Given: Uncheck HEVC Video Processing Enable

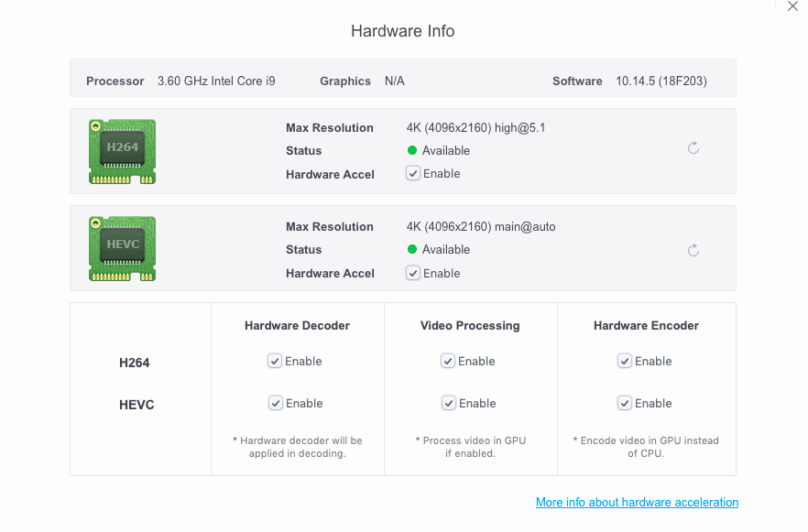Looking at the screenshot, I should coord(448,403).
